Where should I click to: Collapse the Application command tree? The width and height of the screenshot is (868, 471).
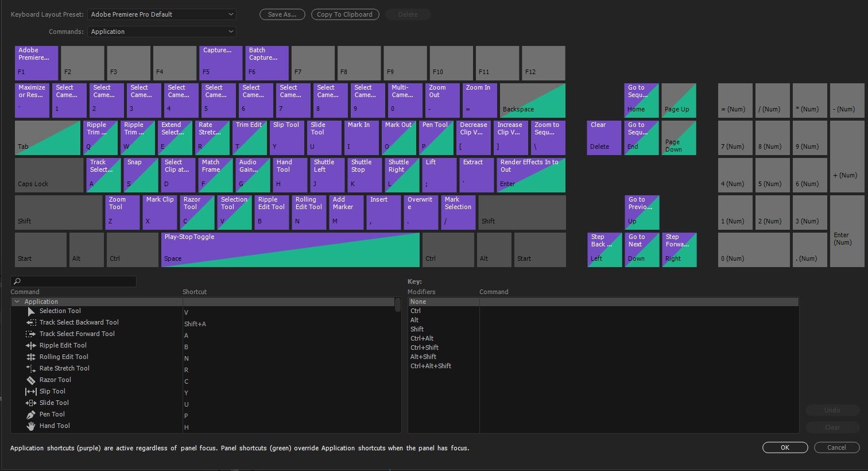click(17, 301)
